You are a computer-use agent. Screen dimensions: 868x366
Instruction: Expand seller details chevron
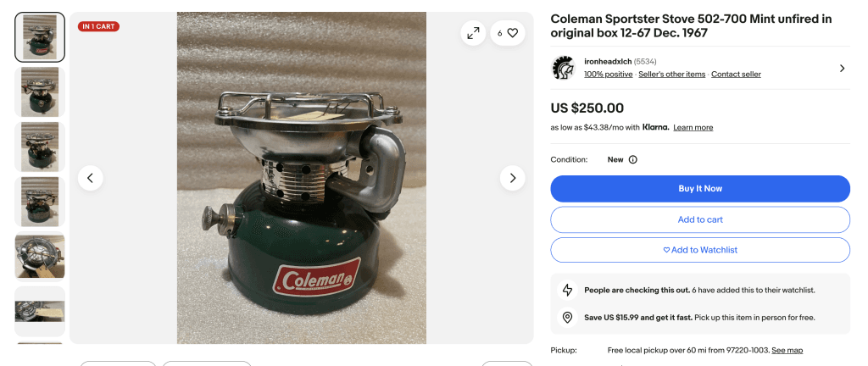tap(842, 68)
